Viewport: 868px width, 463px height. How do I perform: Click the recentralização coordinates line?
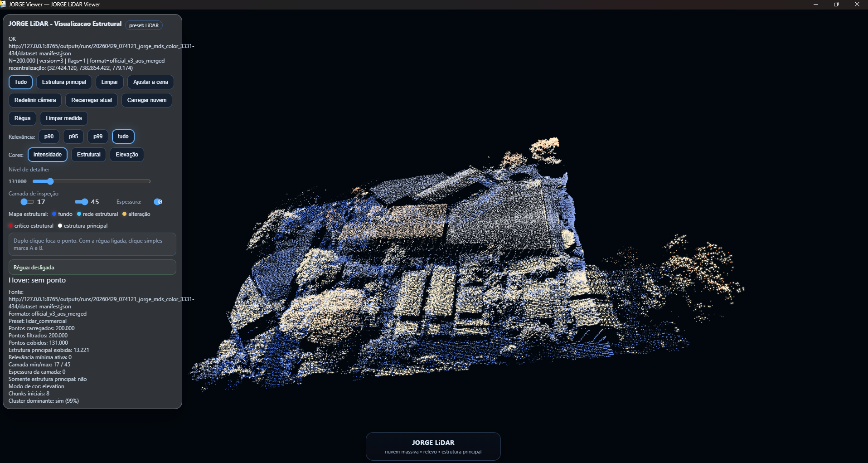click(71, 68)
